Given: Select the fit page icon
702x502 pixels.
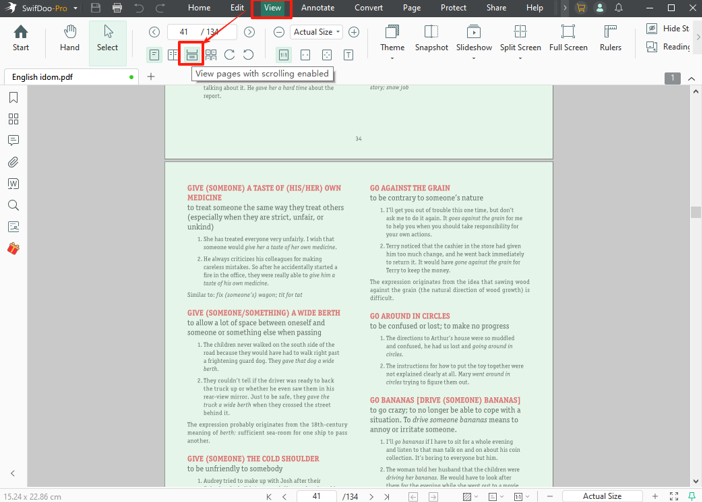Looking at the screenshot, I should [327, 55].
